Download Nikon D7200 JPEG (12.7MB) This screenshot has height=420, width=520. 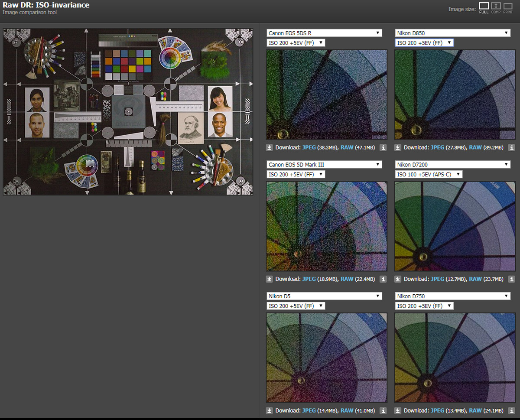[x=438, y=279]
